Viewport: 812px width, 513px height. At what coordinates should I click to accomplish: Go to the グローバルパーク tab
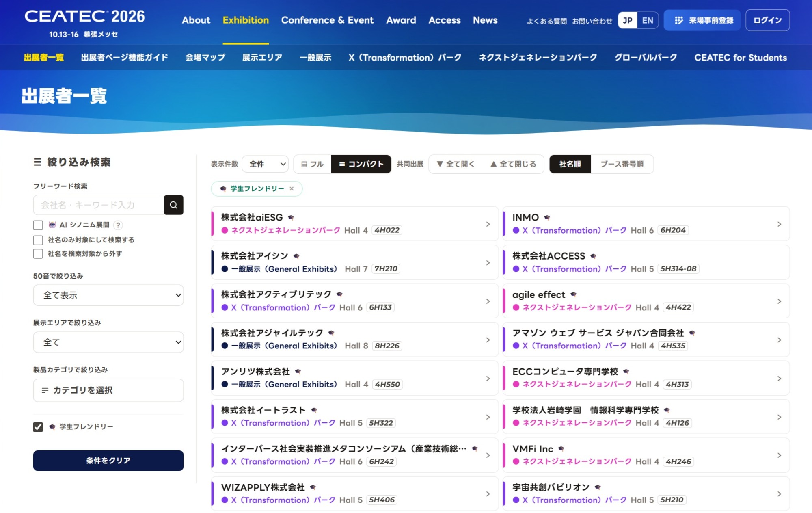646,58
